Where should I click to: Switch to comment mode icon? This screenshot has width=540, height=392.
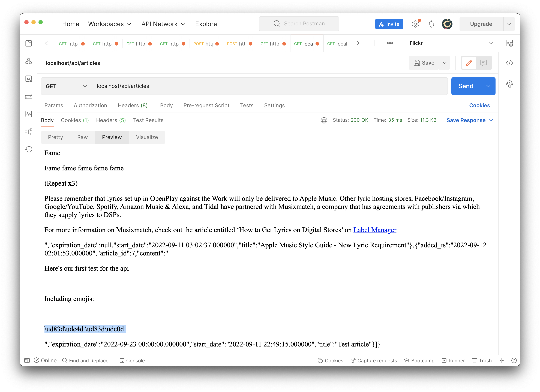(x=483, y=63)
